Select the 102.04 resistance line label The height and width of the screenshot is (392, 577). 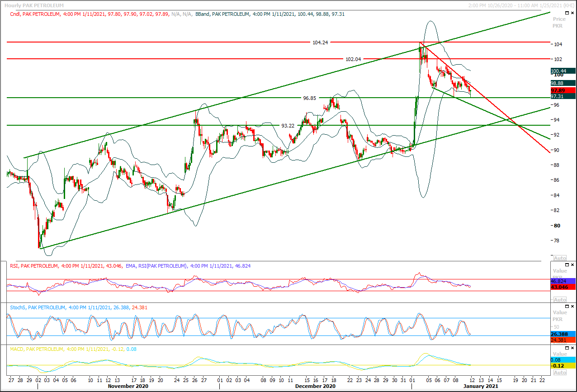353,59
